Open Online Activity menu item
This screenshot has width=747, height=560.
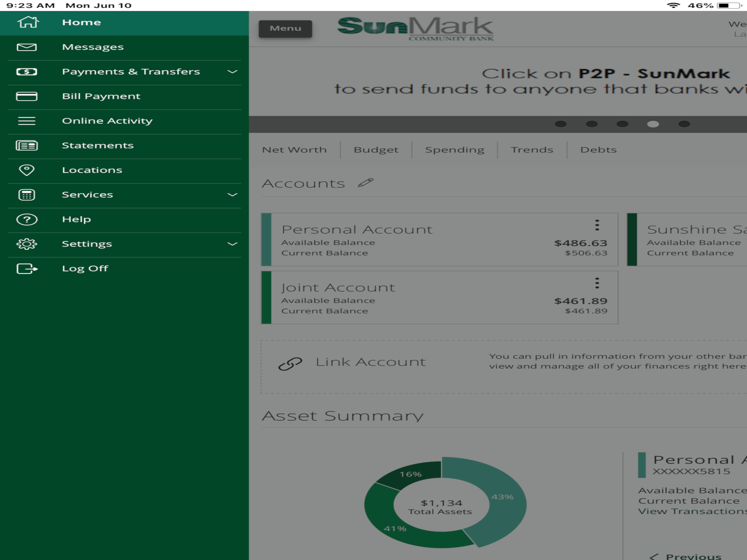pyautogui.click(x=124, y=122)
